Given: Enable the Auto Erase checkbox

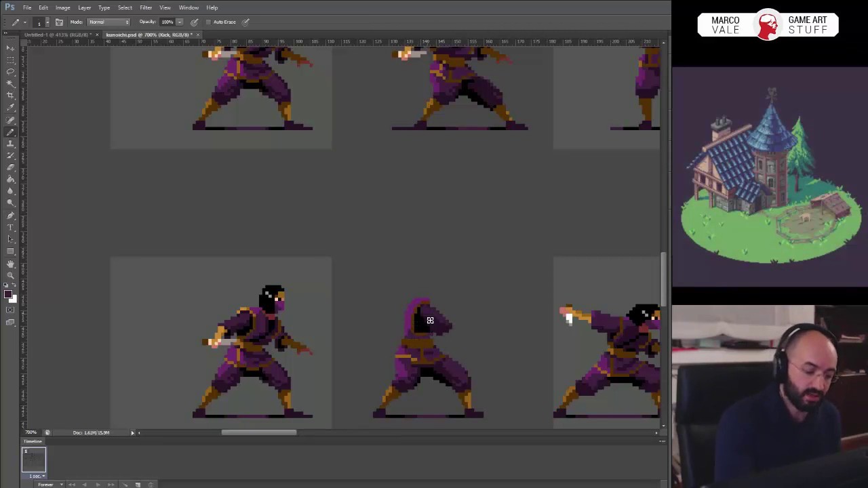Looking at the screenshot, I should pyautogui.click(x=208, y=22).
